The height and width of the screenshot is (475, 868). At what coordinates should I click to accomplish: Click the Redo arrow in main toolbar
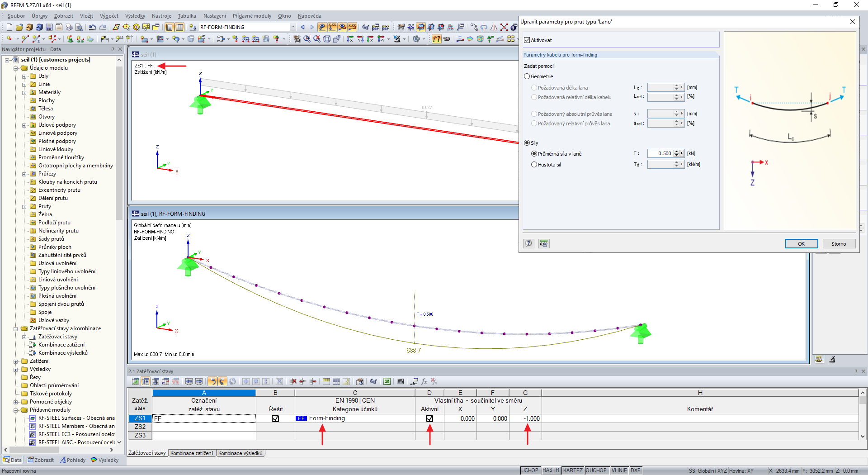(103, 27)
